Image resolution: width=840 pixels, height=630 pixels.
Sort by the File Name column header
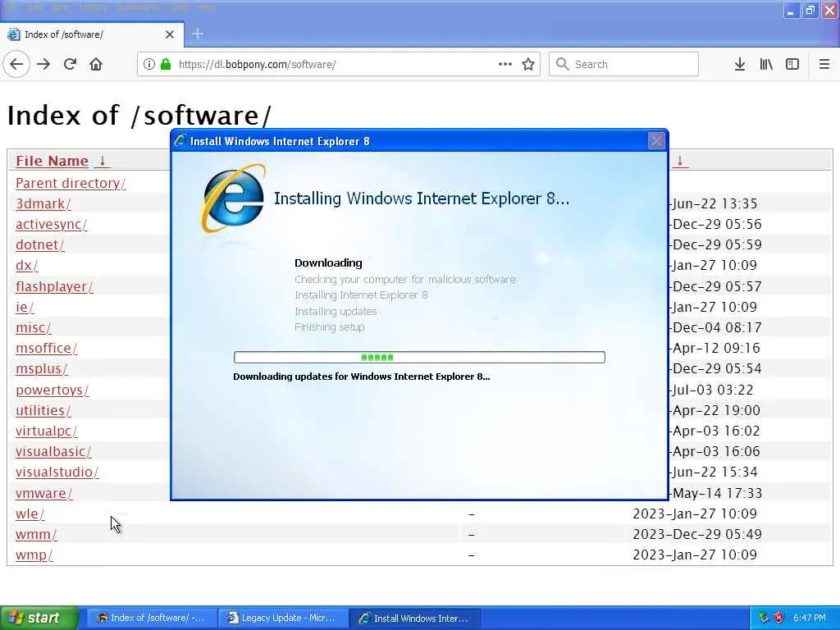point(52,161)
